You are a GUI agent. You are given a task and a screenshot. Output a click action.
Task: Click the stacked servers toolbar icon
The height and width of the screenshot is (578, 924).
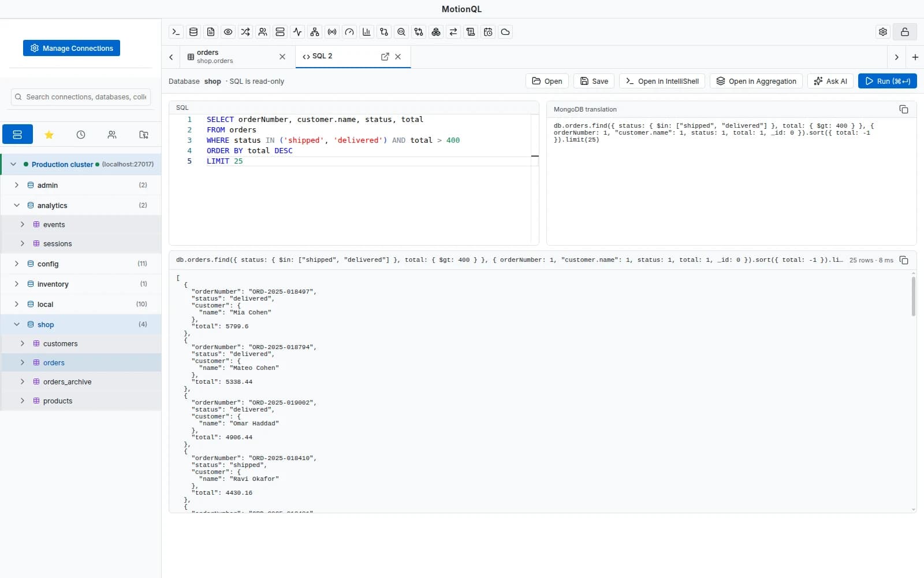click(280, 32)
